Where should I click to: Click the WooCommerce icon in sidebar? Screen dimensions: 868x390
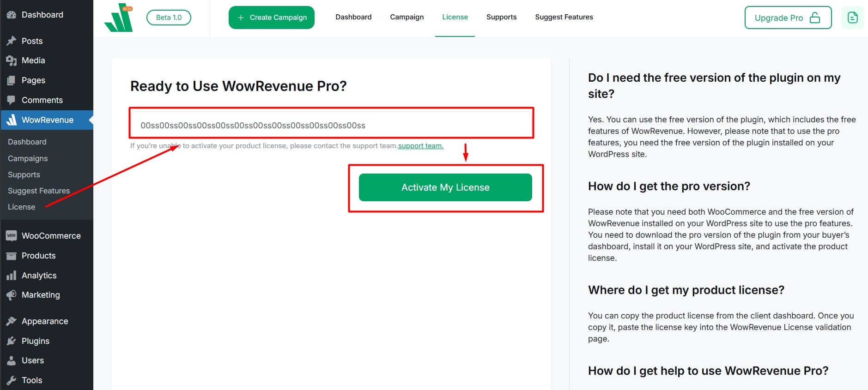point(12,236)
